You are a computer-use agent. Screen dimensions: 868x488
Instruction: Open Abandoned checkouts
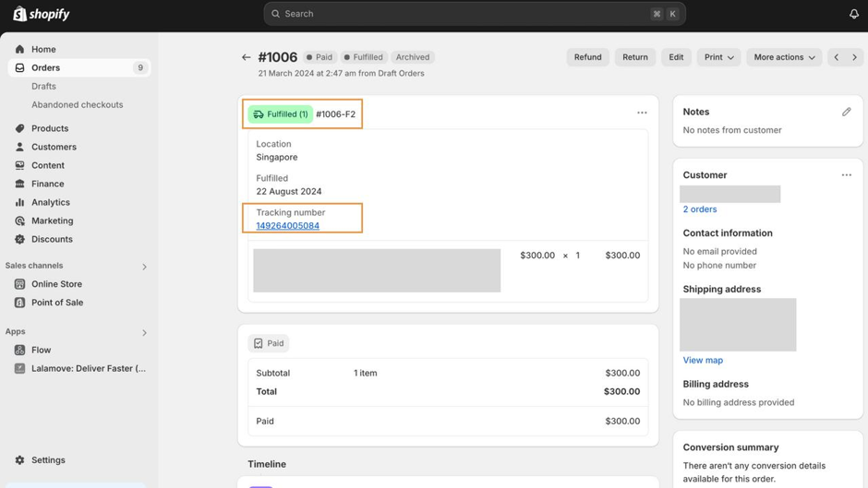77,104
